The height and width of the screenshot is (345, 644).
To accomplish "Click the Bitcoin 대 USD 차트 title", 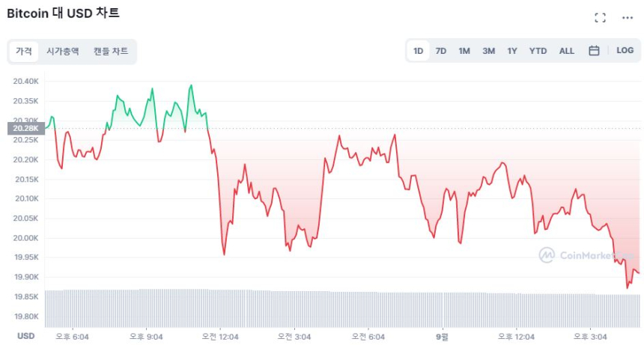I will [63, 13].
